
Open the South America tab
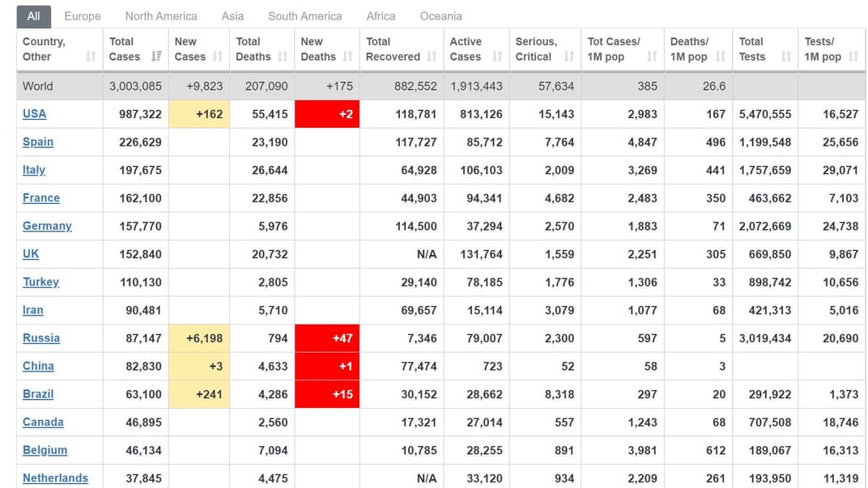305,17
